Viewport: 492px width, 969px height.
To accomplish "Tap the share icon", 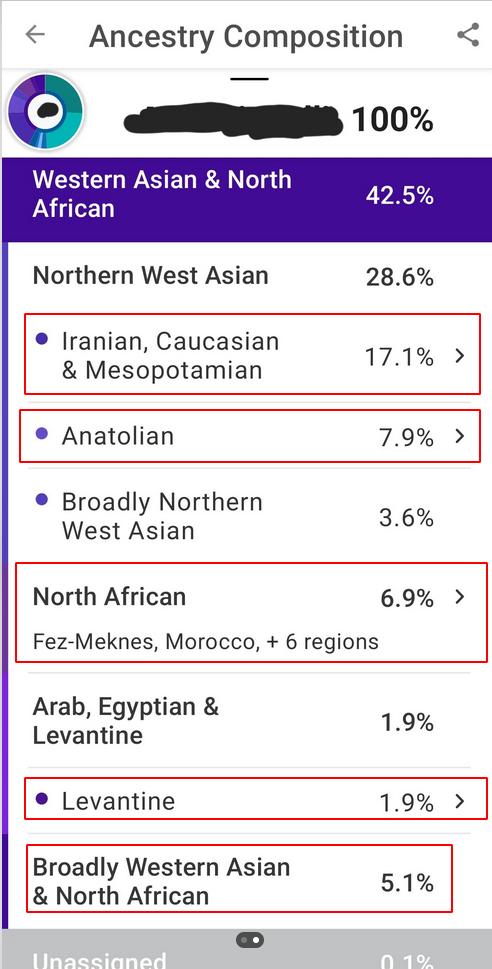I will click(468, 35).
